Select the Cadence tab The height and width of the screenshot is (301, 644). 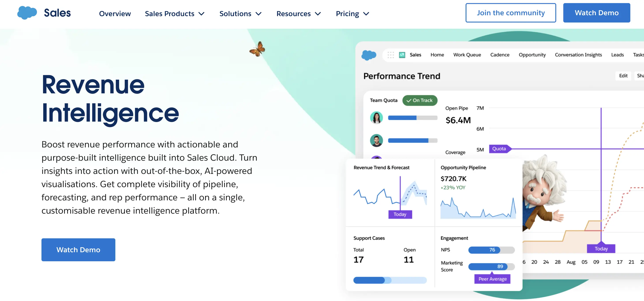coord(500,55)
